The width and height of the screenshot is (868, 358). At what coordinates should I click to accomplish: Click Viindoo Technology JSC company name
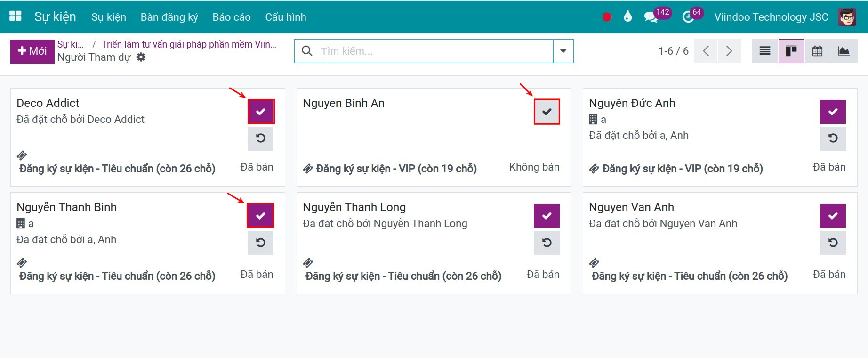[771, 17]
